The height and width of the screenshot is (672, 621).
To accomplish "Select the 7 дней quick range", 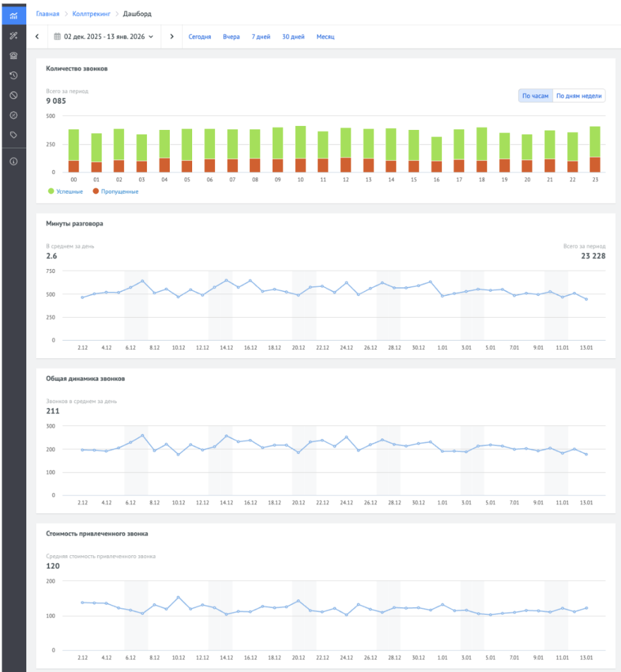I will tap(261, 37).
